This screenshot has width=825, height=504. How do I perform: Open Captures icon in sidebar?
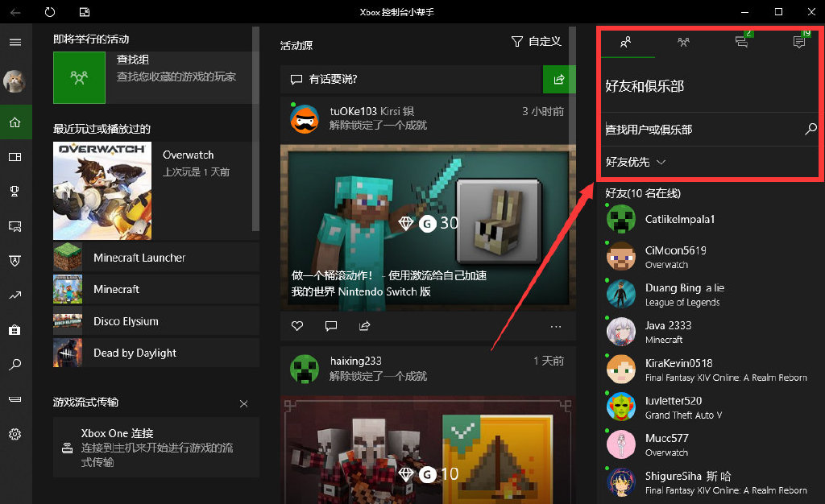click(15, 226)
